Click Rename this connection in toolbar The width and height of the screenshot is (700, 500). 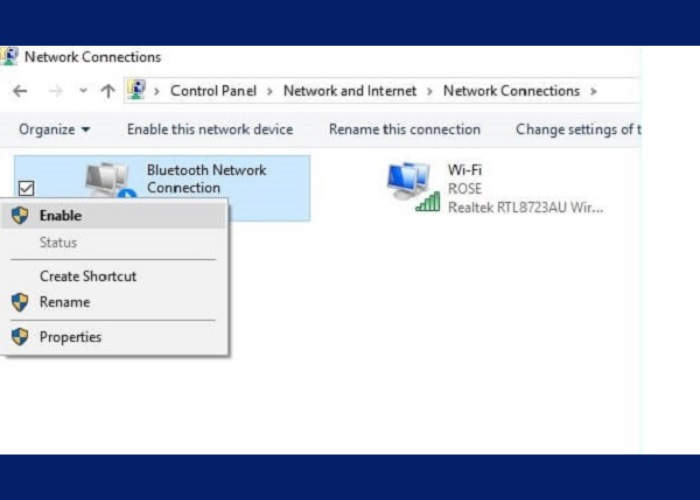point(404,129)
